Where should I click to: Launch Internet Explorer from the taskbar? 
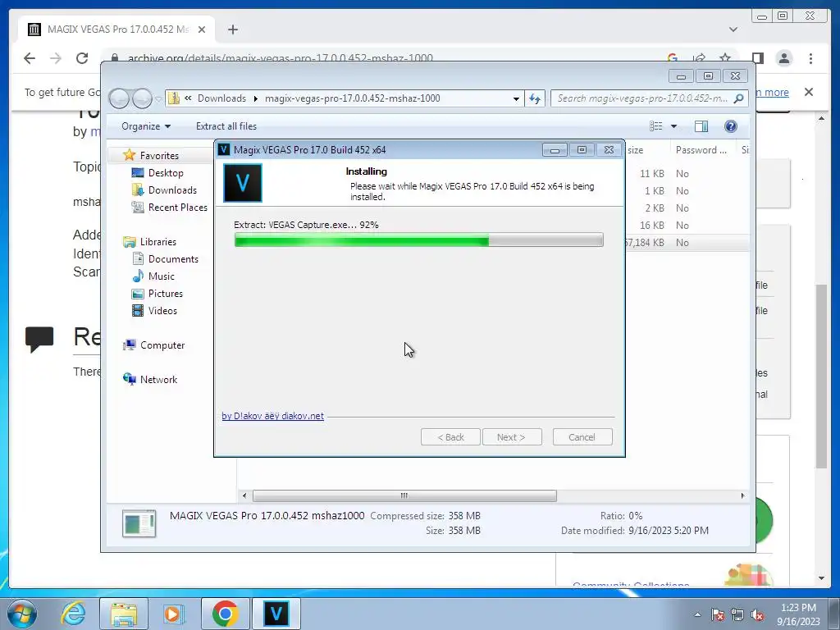(x=73, y=614)
